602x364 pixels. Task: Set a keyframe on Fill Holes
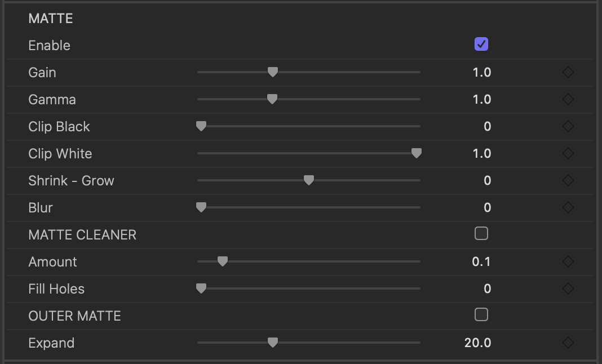[x=568, y=288]
